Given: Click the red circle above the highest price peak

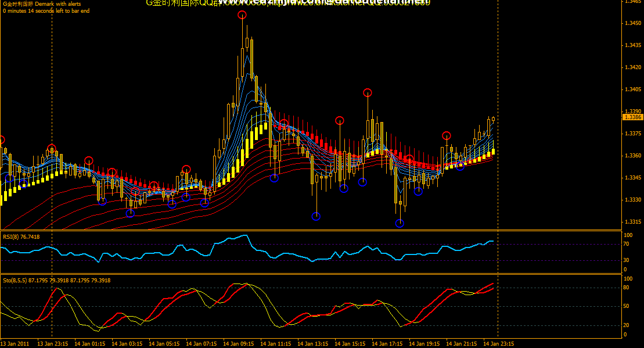Looking at the screenshot, I should (242, 15).
